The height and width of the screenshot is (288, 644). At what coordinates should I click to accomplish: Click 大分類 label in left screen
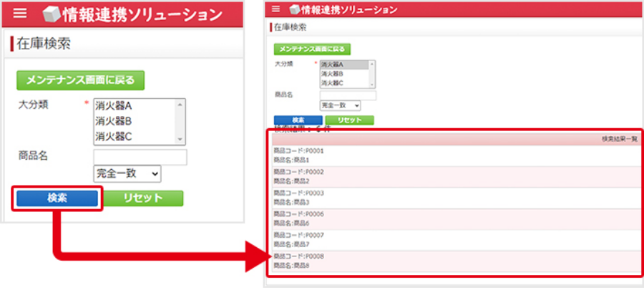33,105
